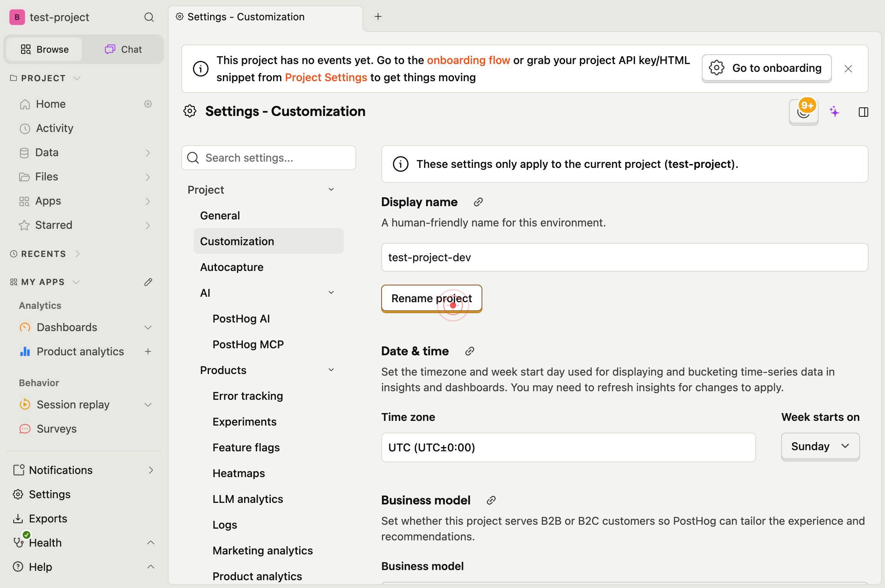
Task: Collapse the Products settings group chevron
Action: [331, 370]
